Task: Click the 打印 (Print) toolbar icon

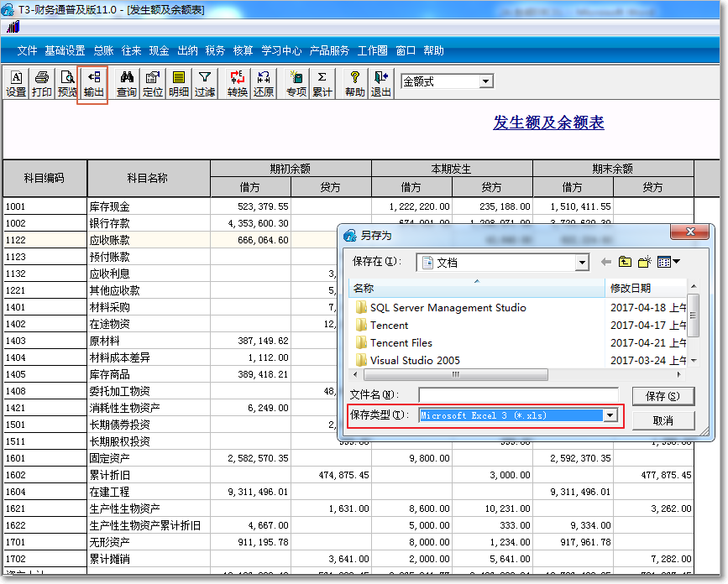Action: (41, 84)
